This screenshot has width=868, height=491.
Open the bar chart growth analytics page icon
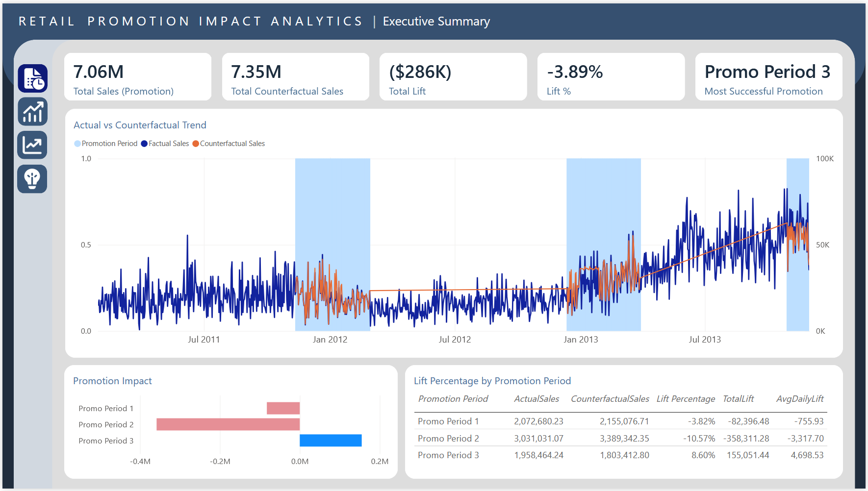click(32, 112)
